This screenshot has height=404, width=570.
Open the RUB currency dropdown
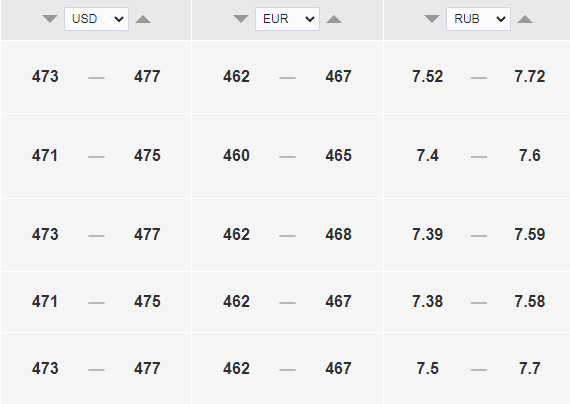click(x=478, y=19)
